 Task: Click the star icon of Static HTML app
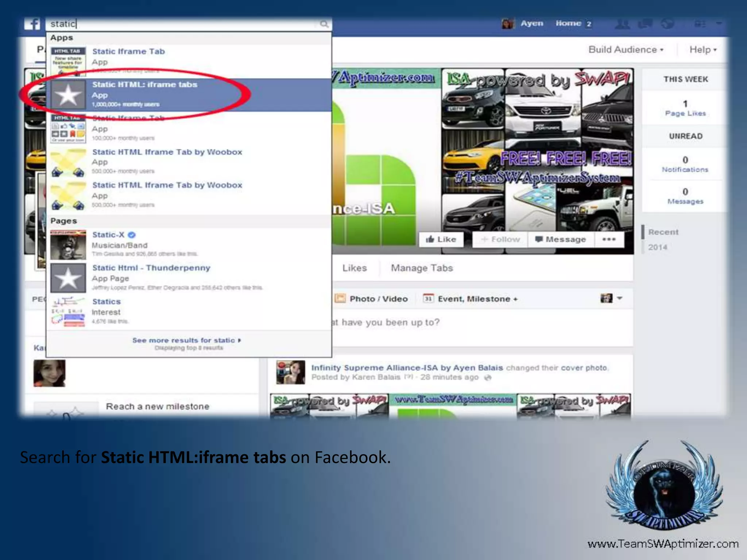[68, 95]
